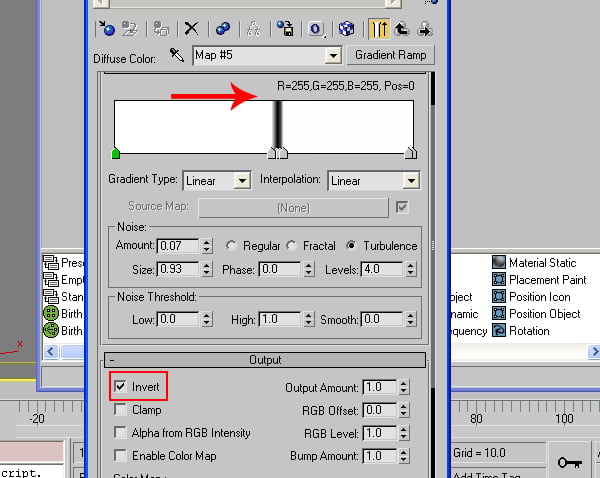Viewport: 600px width, 478px height.
Task: Collapse the Output rollout header
Action: [265, 360]
